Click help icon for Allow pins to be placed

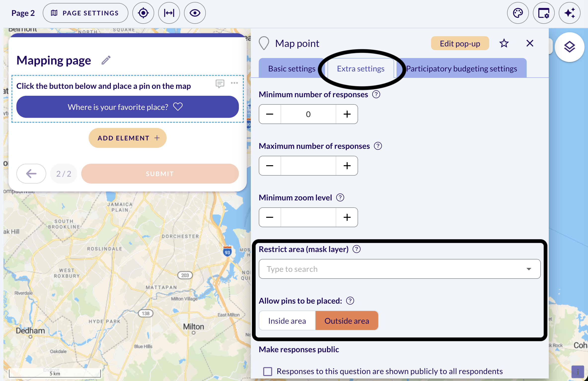[x=350, y=301]
